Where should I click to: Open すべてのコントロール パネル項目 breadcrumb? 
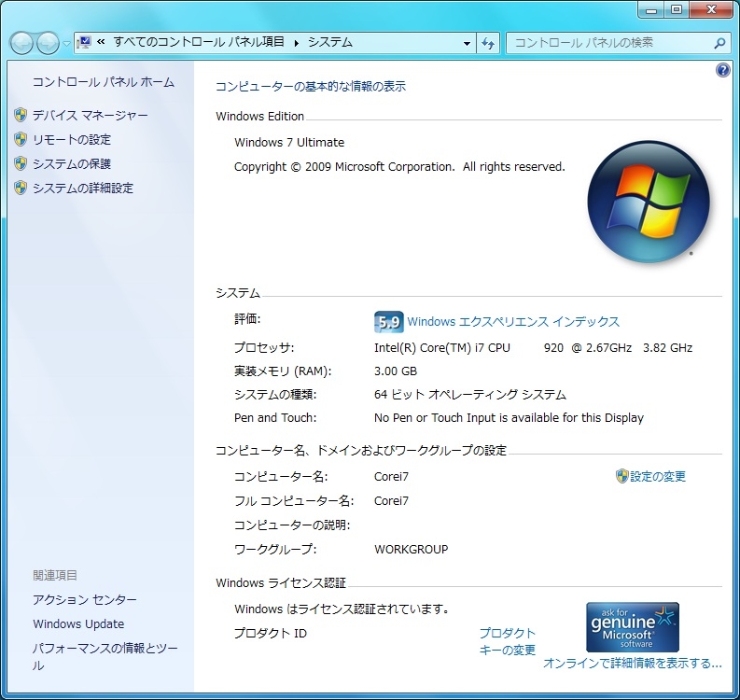pos(199,43)
